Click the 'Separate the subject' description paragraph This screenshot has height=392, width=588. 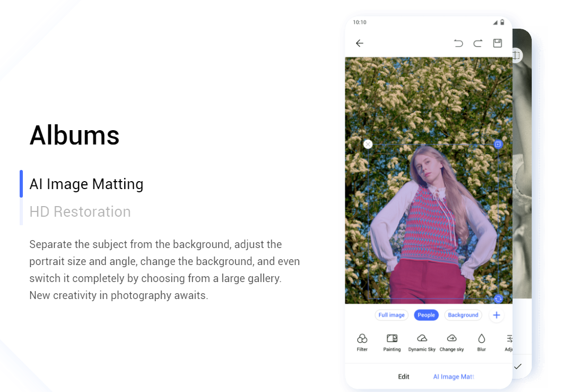point(165,270)
